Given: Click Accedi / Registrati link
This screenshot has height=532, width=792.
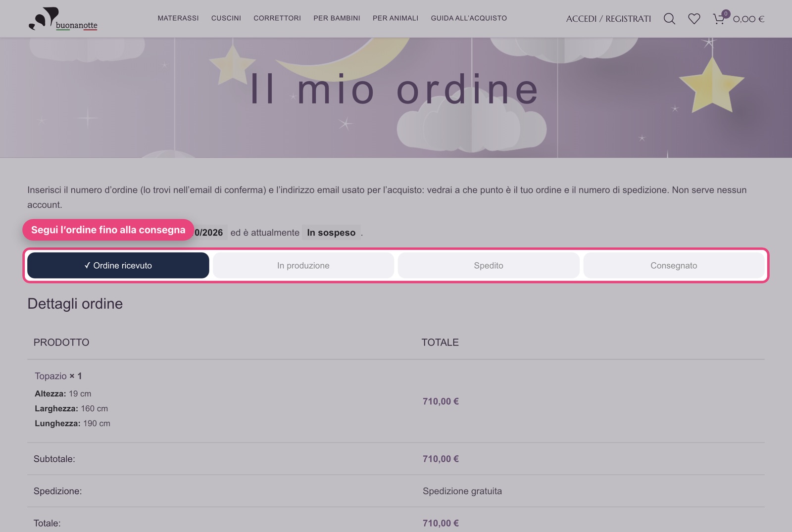Looking at the screenshot, I should click(608, 19).
